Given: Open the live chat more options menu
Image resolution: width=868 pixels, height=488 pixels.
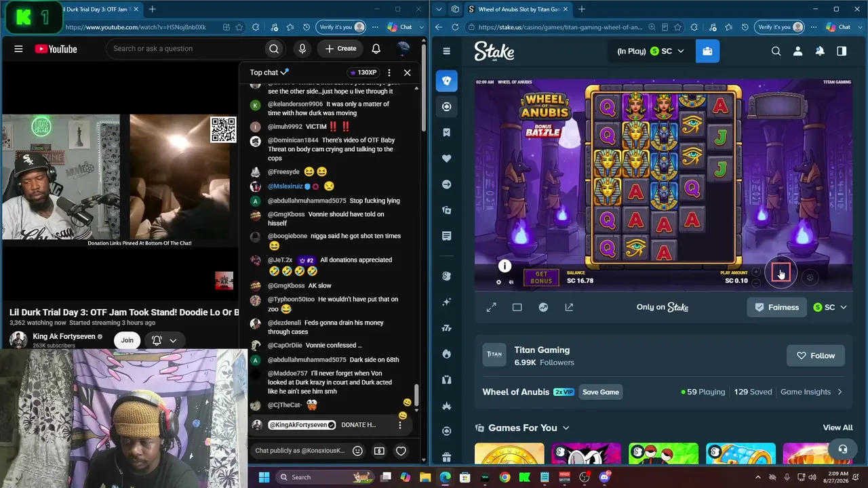Looking at the screenshot, I should 389,73.
